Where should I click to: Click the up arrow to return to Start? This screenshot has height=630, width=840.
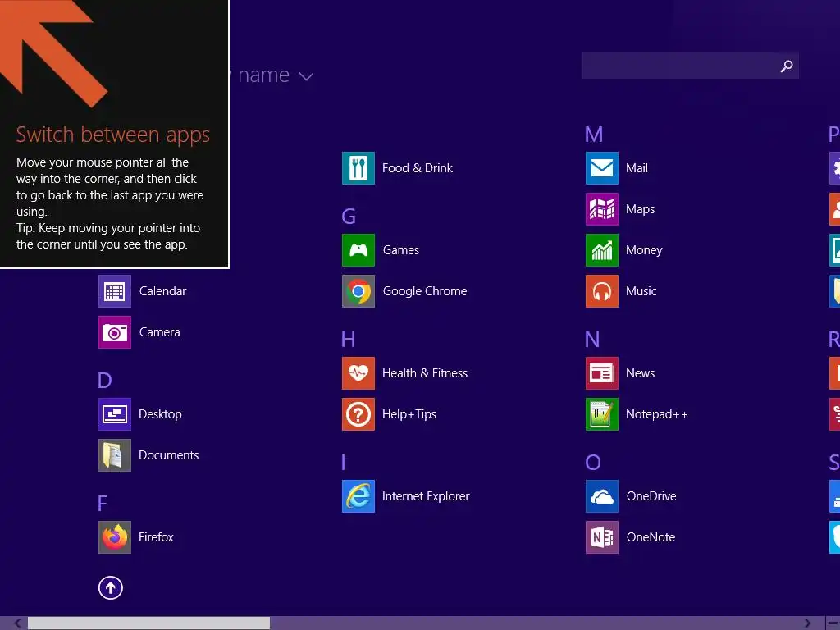click(111, 588)
